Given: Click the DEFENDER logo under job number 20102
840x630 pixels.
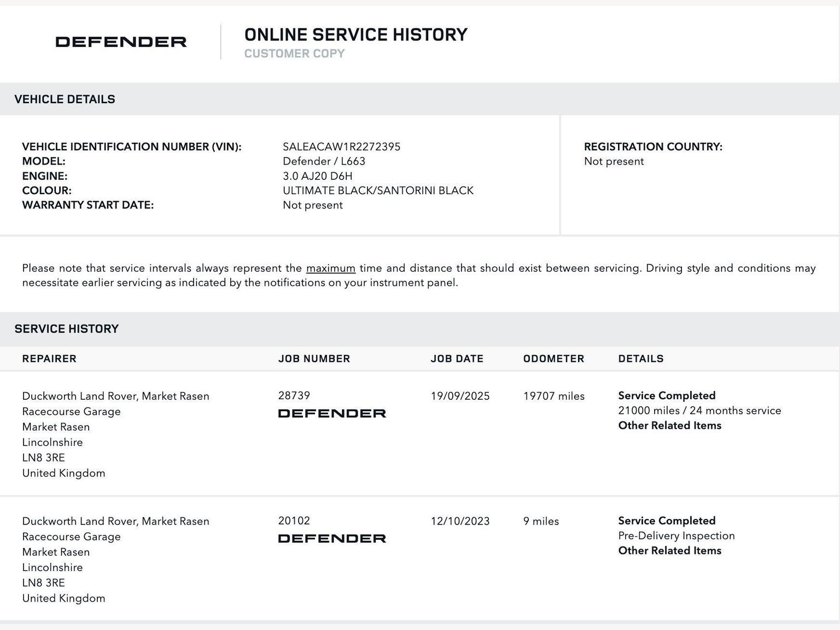Looking at the screenshot, I should tap(332, 539).
